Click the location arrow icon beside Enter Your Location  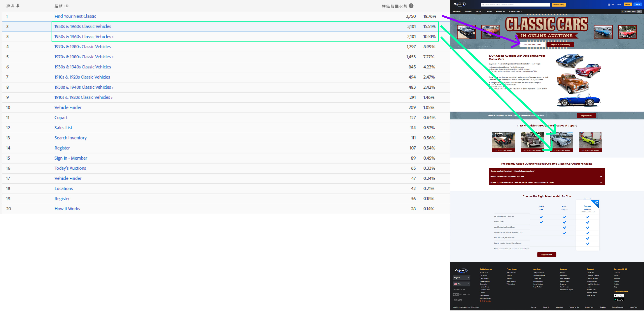pos(623,12)
